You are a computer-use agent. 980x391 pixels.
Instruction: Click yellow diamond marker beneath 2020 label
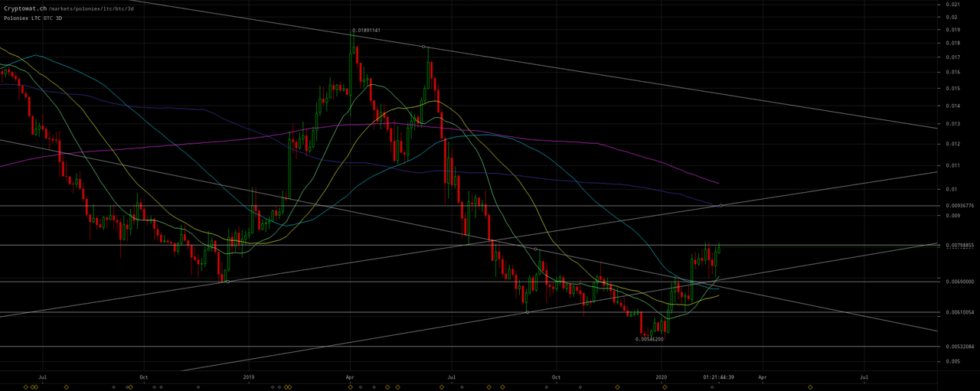coord(665,387)
